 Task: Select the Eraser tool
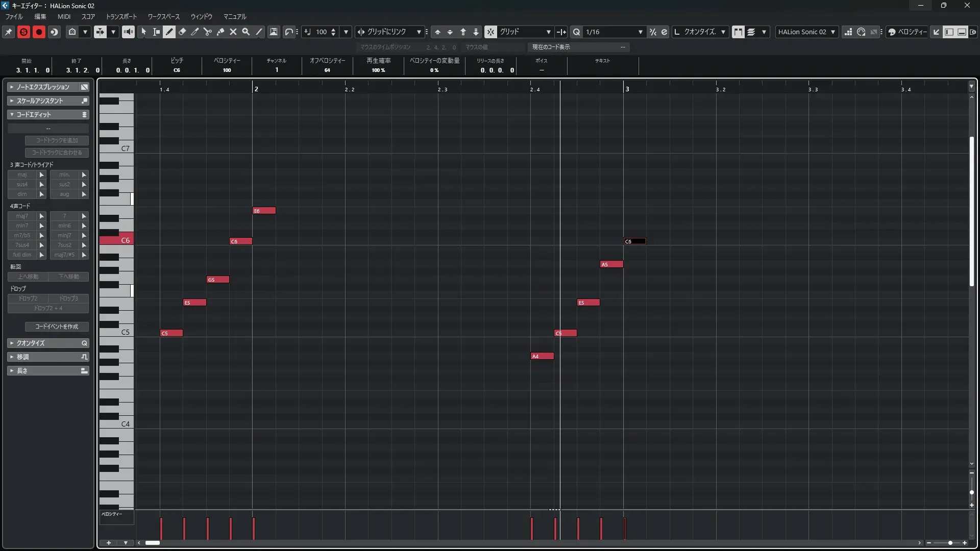182,32
